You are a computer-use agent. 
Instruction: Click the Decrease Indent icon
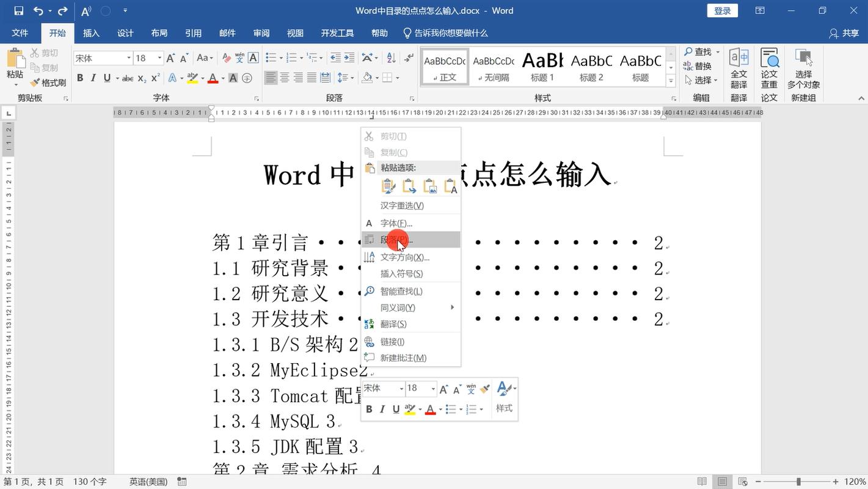tap(335, 58)
